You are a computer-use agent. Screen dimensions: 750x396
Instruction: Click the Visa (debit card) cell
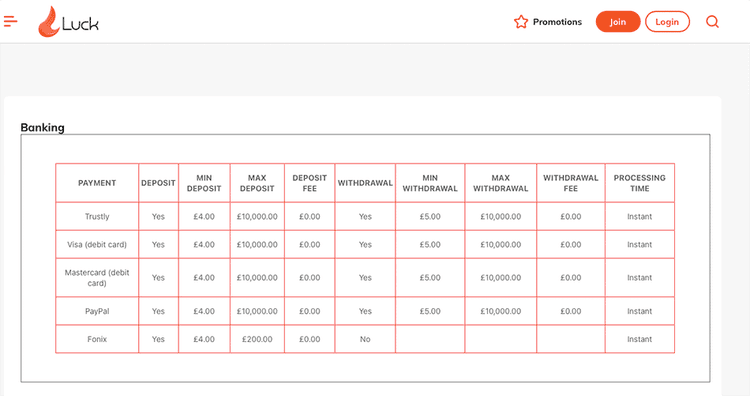(97, 244)
